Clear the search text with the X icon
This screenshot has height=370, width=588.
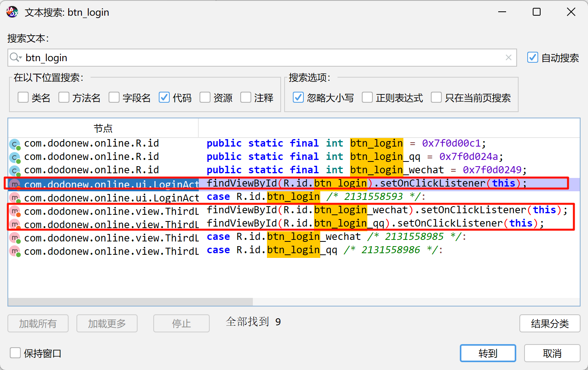point(508,58)
